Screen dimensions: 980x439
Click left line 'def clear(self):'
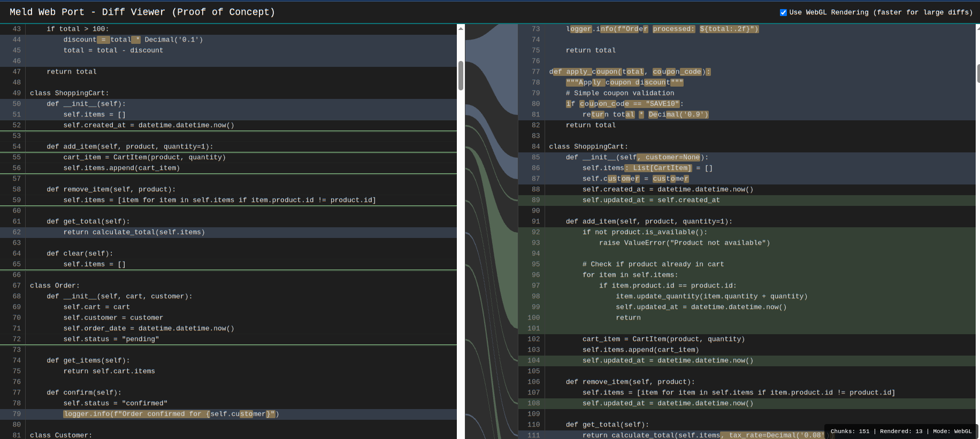click(x=80, y=253)
